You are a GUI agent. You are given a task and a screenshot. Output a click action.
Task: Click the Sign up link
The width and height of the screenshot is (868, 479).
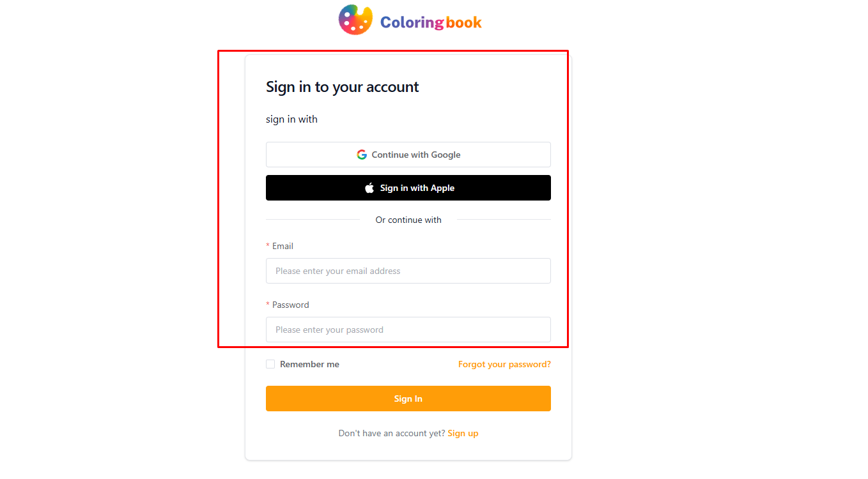[x=463, y=433]
